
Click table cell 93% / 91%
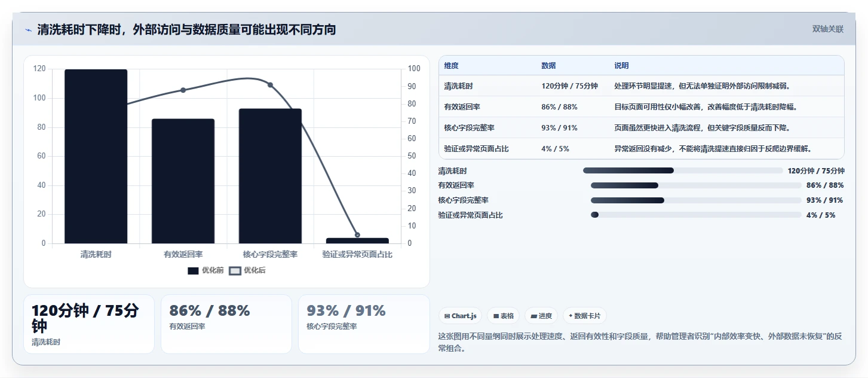coord(559,128)
